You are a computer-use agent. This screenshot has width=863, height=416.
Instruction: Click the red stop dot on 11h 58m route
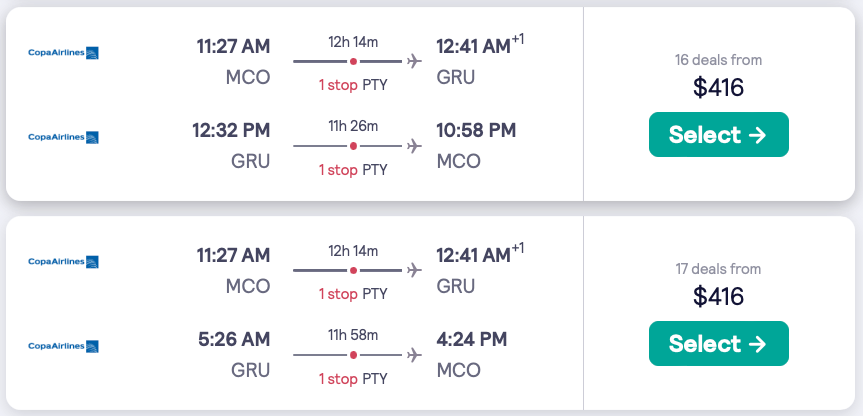[x=353, y=355]
